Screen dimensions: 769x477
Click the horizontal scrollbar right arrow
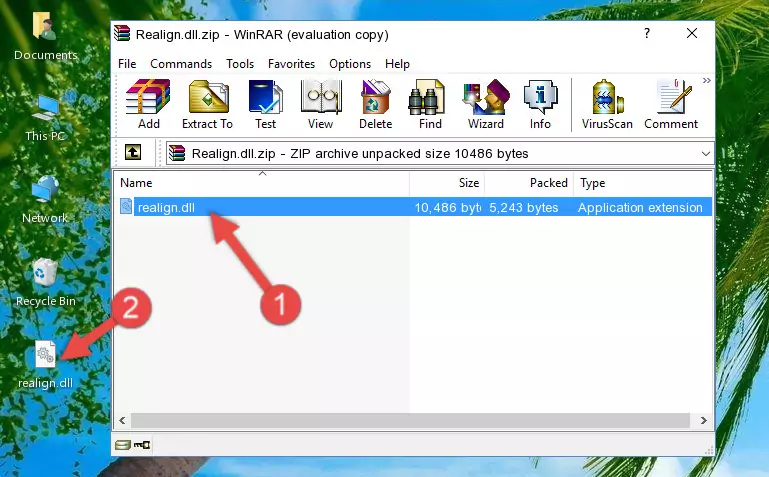tap(704, 421)
